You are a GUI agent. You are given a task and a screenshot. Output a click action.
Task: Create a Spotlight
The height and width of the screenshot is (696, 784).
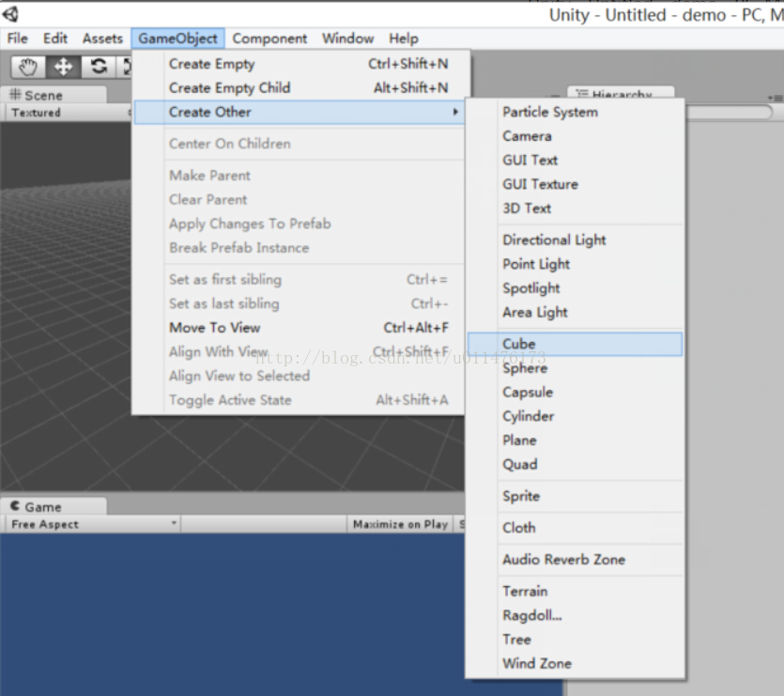pos(575,288)
